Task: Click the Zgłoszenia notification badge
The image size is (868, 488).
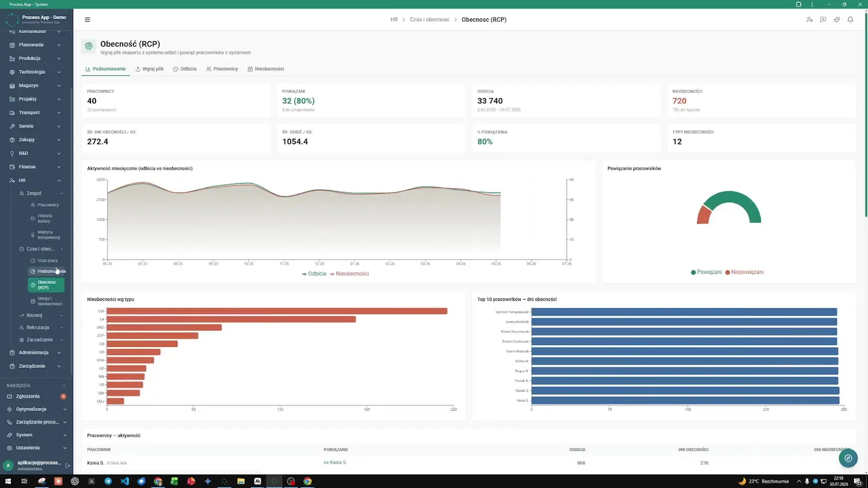Action: [63, 396]
